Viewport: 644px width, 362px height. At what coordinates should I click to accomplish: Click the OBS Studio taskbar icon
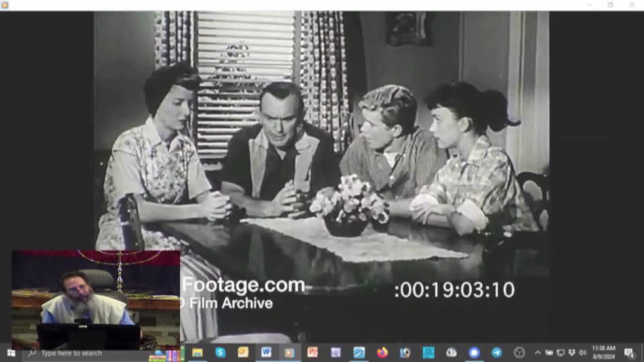pos(519,353)
